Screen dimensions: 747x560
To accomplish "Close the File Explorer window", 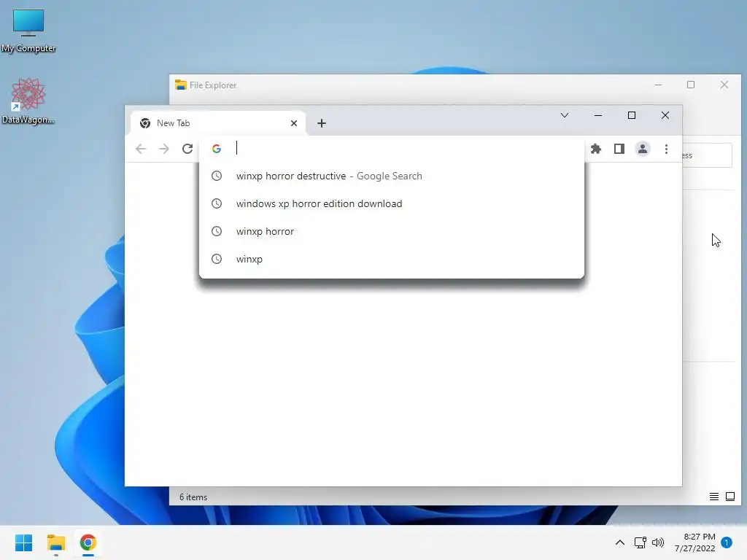I will [724, 85].
